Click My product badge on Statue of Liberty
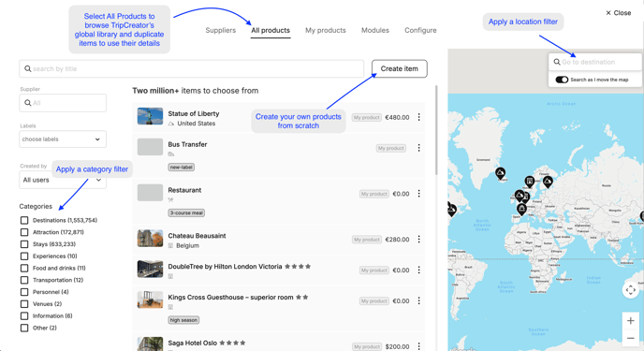The height and width of the screenshot is (351, 644). (x=366, y=117)
